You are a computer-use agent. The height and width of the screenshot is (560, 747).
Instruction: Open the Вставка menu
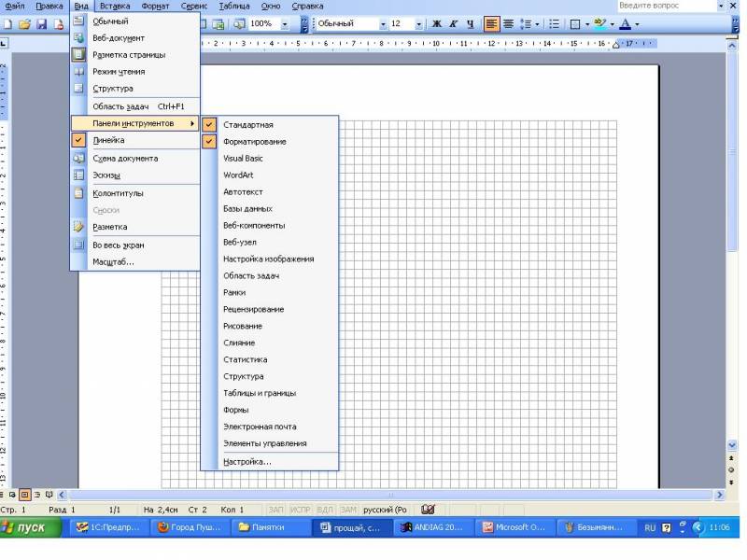[x=114, y=6]
